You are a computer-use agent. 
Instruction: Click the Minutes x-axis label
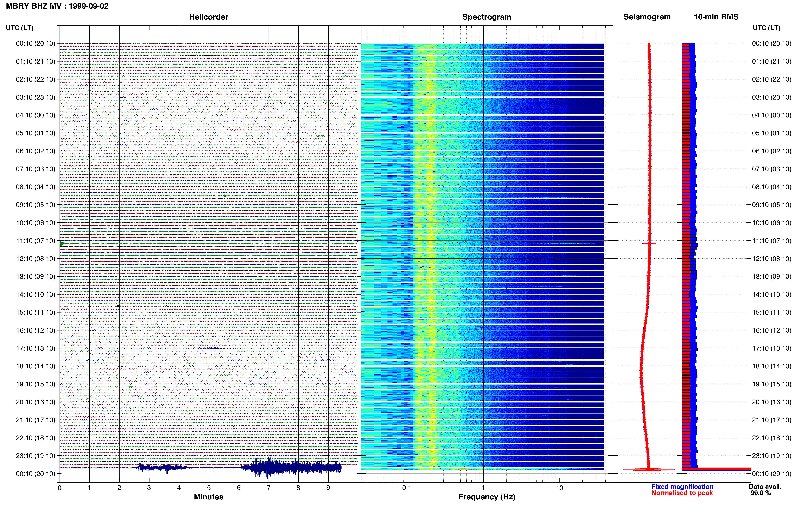209,497
